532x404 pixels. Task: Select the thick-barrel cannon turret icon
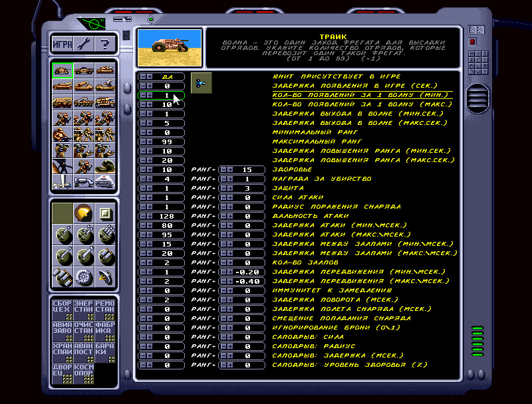(84, 256)
